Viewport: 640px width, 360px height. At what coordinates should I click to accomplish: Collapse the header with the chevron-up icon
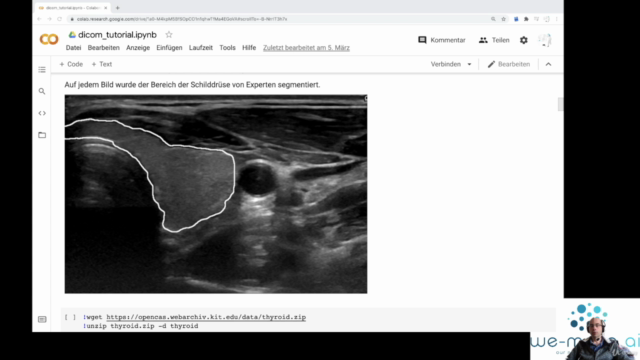pyautogui.click(x=549, y=64)
